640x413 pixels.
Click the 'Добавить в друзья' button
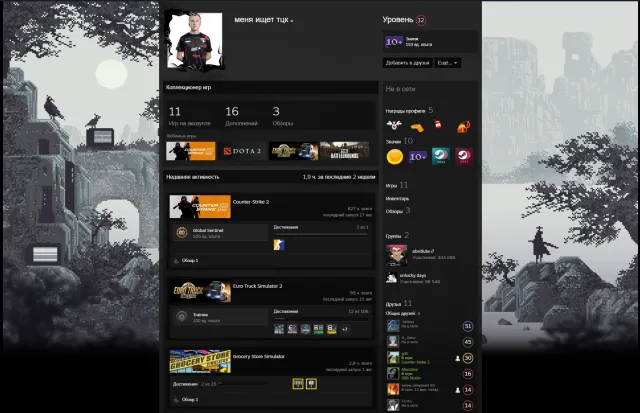point(407,63)
